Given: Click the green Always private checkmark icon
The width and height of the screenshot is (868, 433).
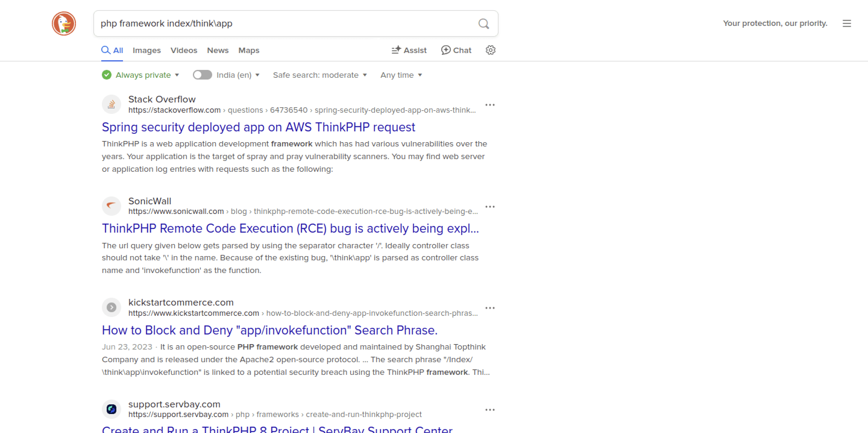Looking at the screenshot, I should pyautogui.click(x=106, y=75).
